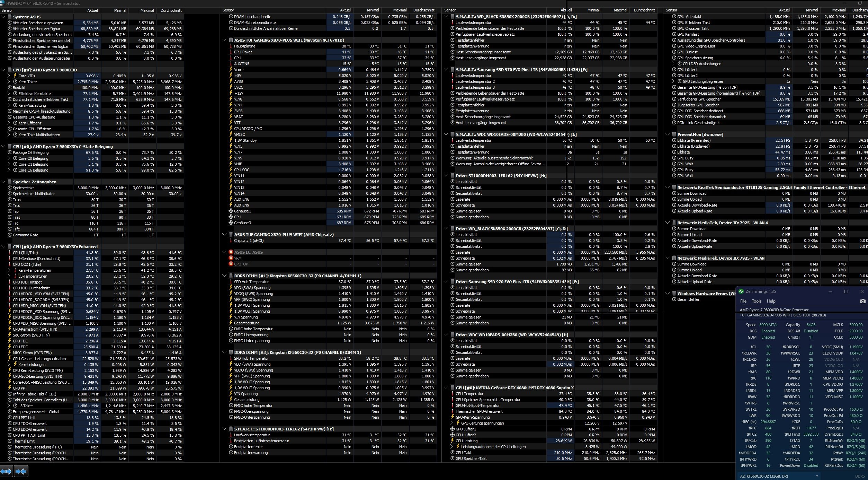
Task: Click the collapse columns inward-arrows button
Action: pos(21,471)
